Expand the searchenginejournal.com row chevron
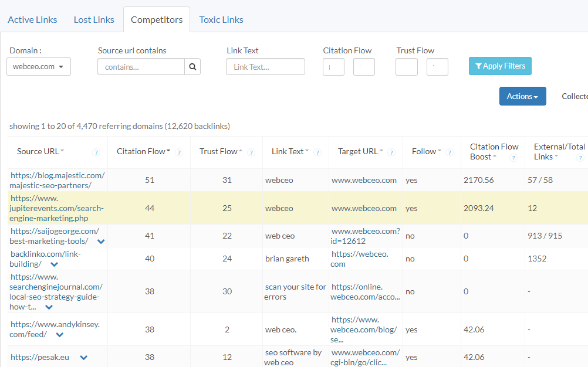588x367 pixels. pos(49,307)
